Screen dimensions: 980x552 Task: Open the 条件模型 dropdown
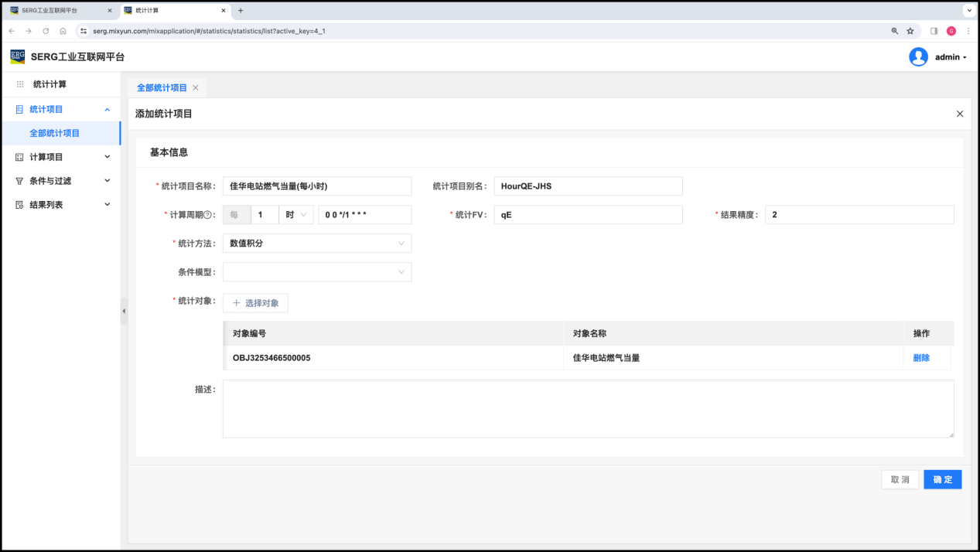coord(316,272)
